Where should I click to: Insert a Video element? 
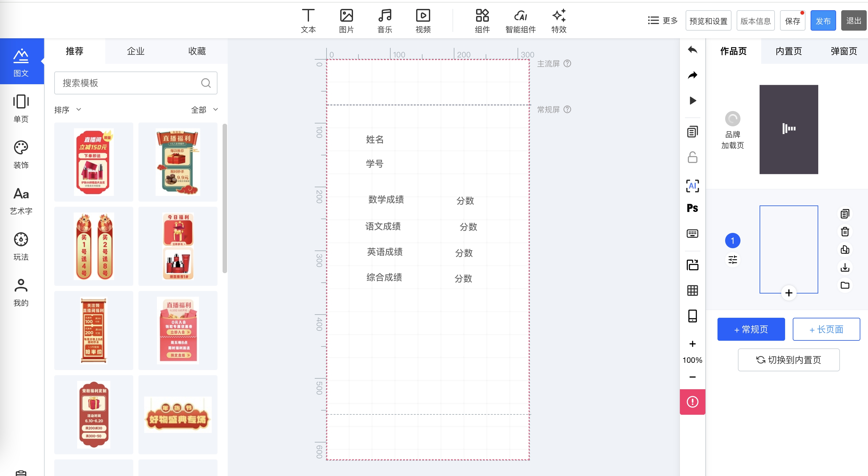click(423, 21)
